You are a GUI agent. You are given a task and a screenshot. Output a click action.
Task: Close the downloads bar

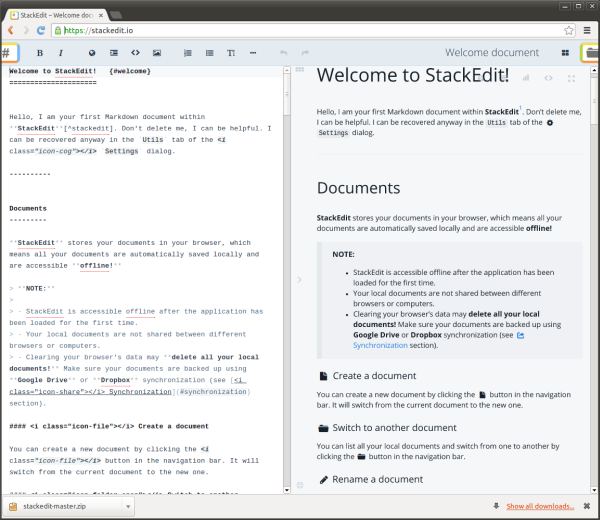pos(587,506)
